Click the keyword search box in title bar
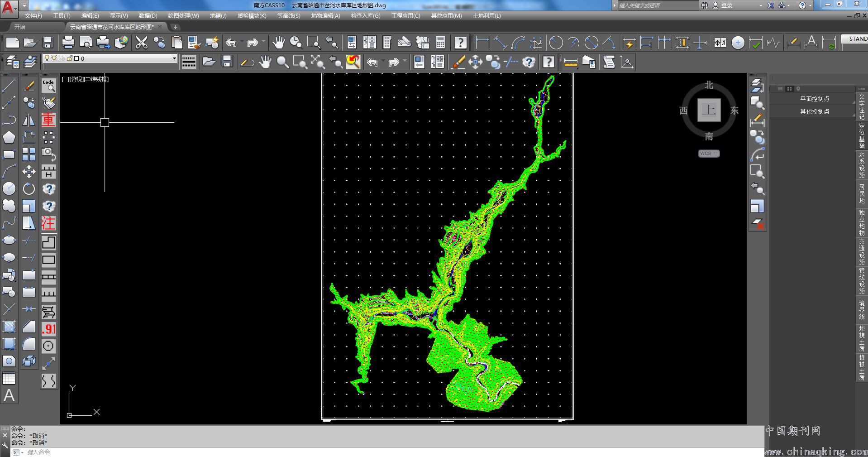This screenshot has width=868, height=457. pos(658,5)
